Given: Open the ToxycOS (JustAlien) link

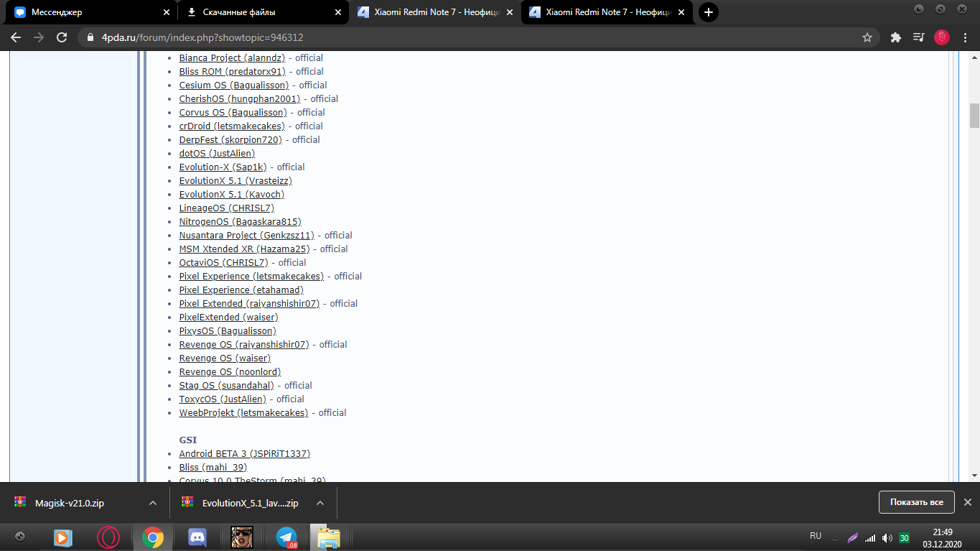Looking at the screenshot, I should click(x=223, y=399).
